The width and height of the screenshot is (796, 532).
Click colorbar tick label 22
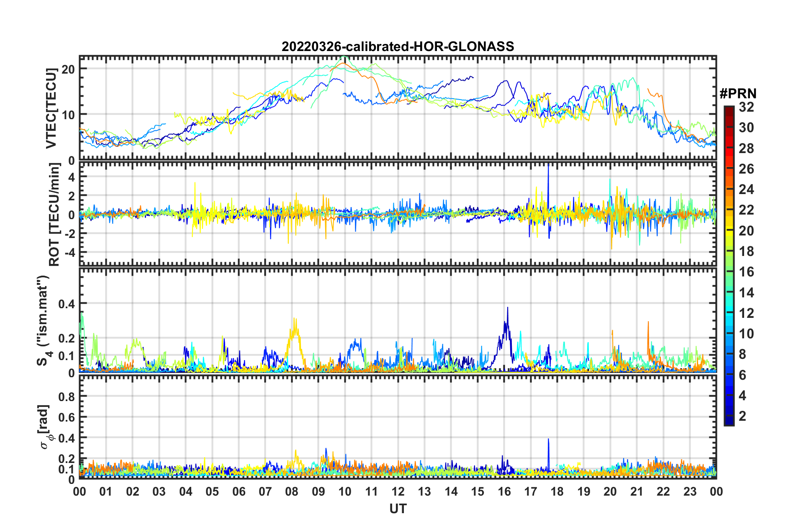(746, 210)
